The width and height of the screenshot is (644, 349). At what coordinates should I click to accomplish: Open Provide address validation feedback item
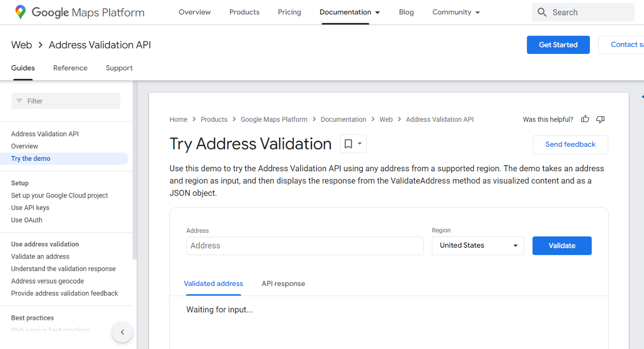[x=64, y=294]
